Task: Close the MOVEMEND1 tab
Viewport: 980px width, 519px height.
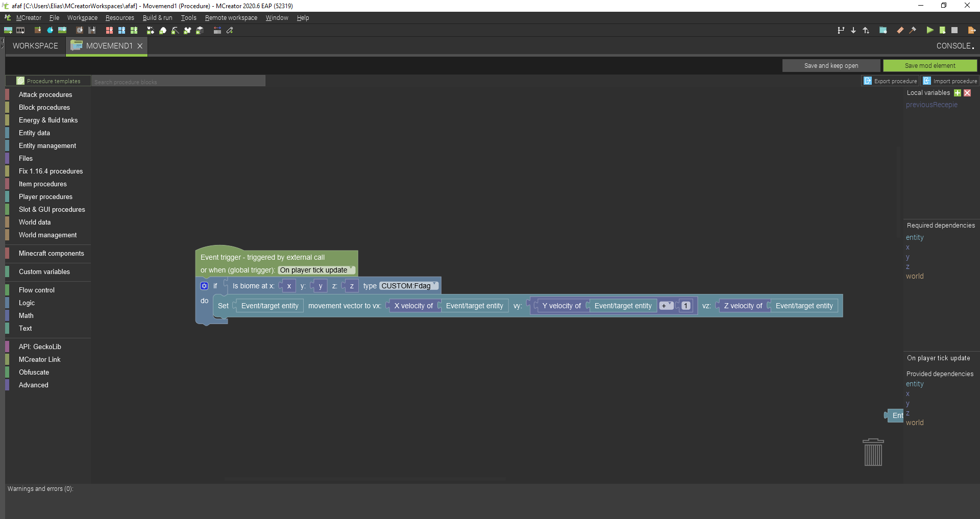Action: pyautogui.click(x=140, y=46)
